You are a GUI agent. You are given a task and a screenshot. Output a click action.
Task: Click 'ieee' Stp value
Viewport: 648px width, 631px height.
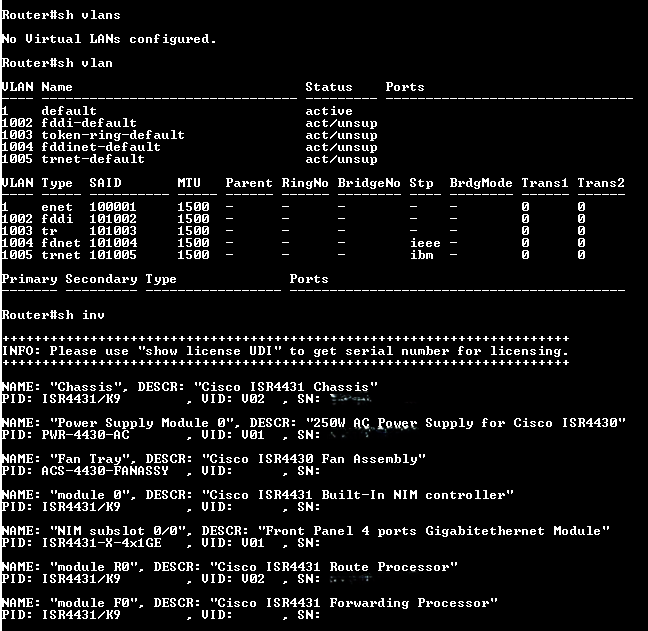click(x=425, y=243)
